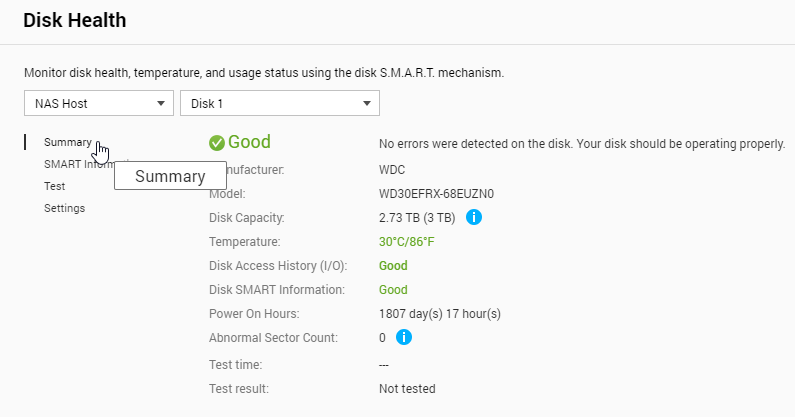795x417 pixels.
Task: Click the info icon beside Disk Capacity
Action: [474, 218]
